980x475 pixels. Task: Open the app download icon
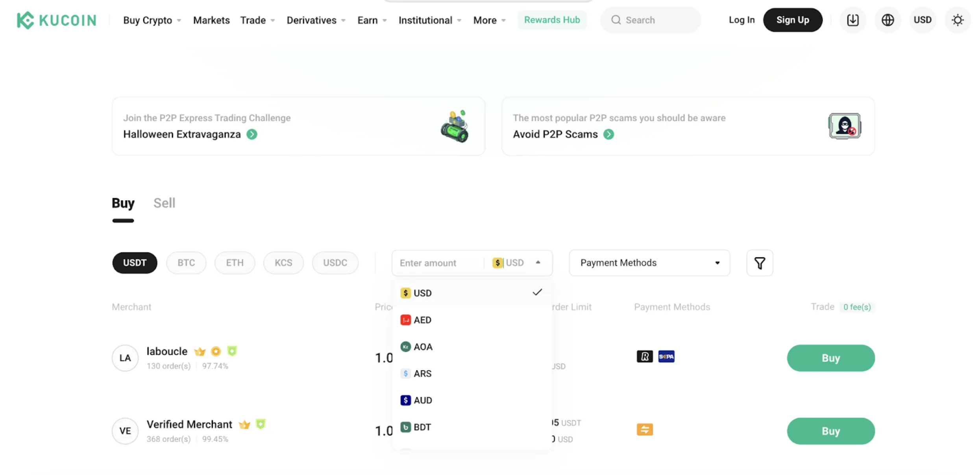(853, 20)
